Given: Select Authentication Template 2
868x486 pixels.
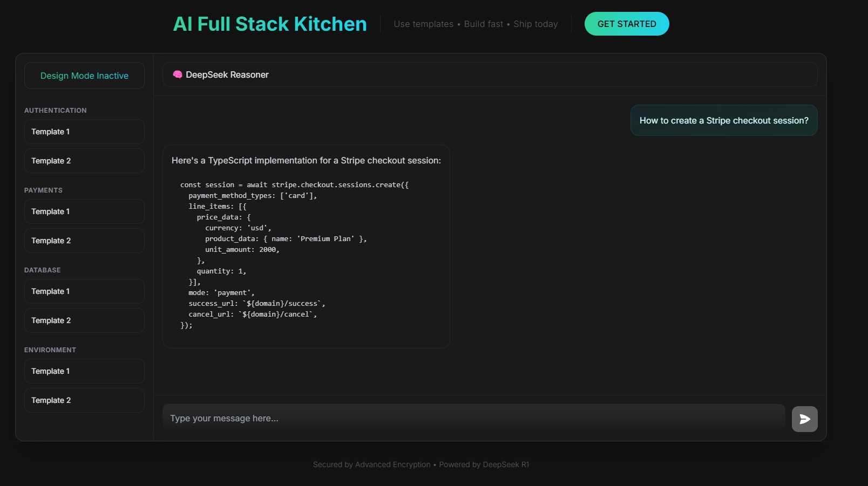Looking at the screenshot, I should coord(84,161).
